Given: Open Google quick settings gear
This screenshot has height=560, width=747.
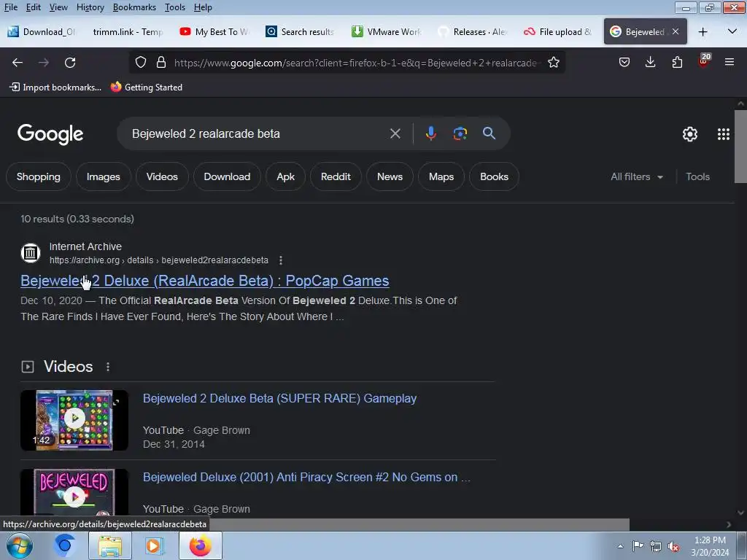Looking at the screenshot, I should click(690, 134).
